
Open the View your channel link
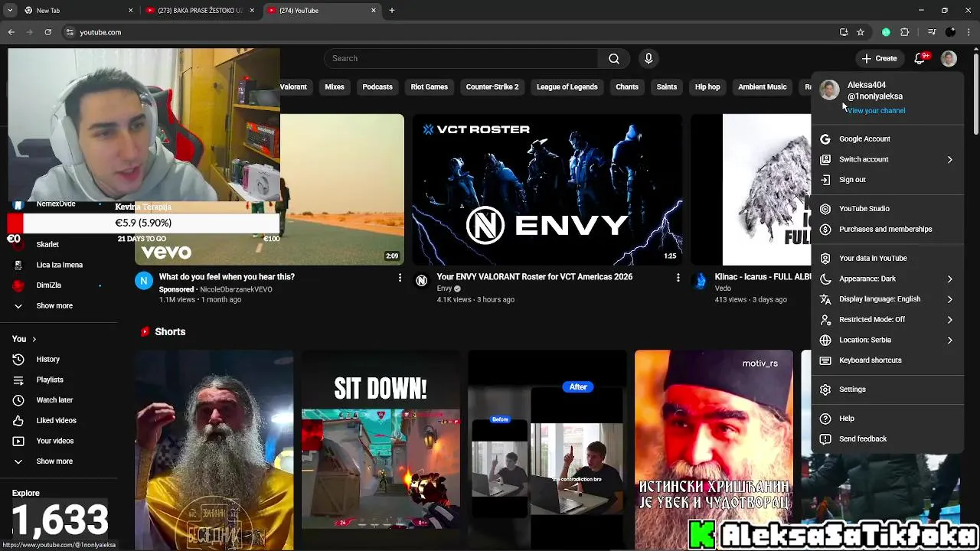pos(876,111)
